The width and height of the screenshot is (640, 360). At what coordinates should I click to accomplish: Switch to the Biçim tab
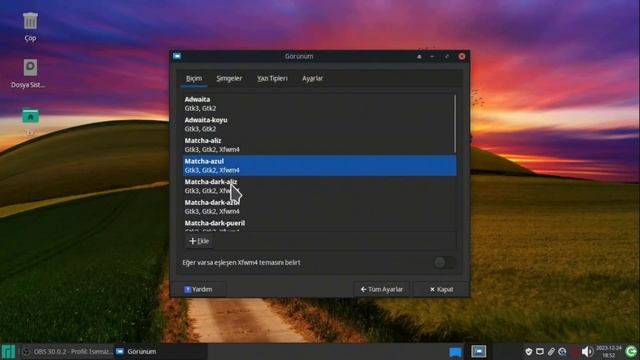coord(194,78)
